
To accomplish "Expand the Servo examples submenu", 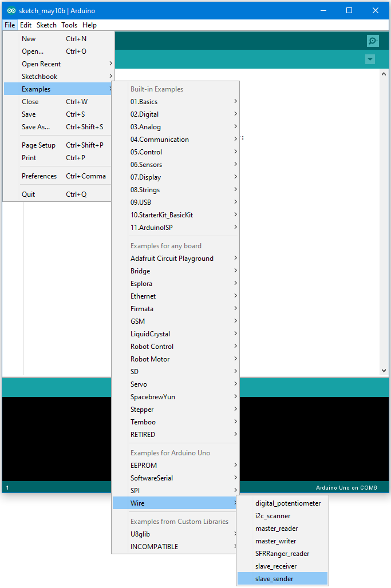I will click(x=139, y=384).
